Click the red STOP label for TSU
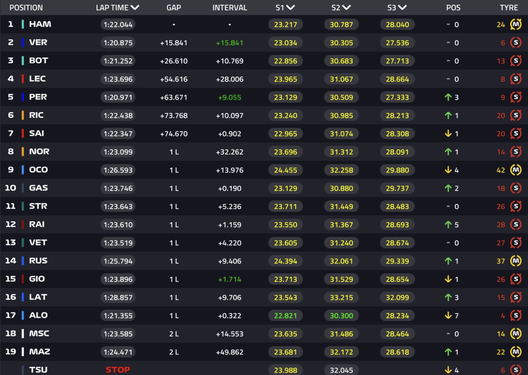The image size is (528, 375). coord(118,370)
